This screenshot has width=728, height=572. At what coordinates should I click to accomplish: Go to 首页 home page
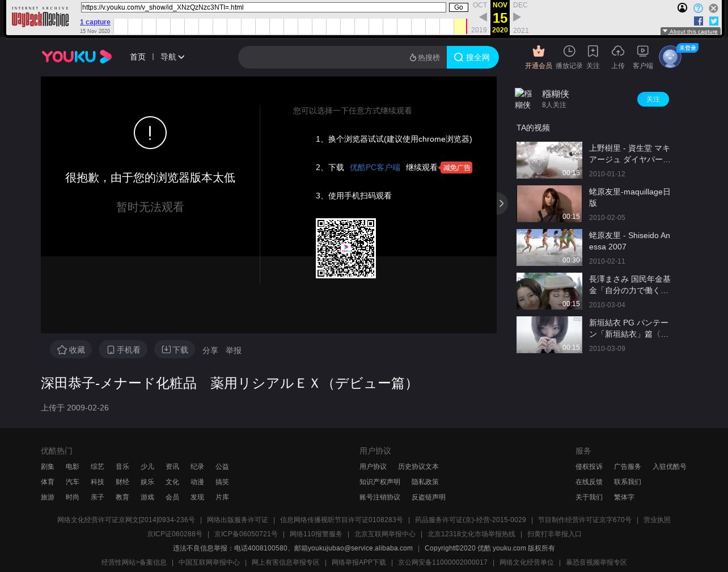[138, 57]
